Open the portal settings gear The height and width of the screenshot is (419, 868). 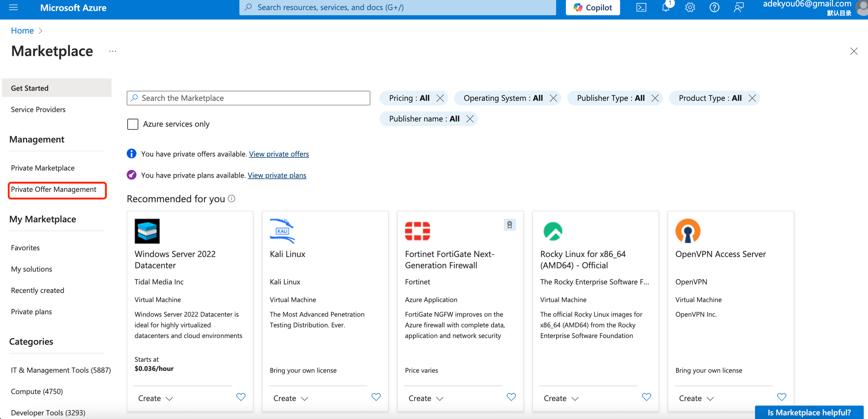(690, 7)
